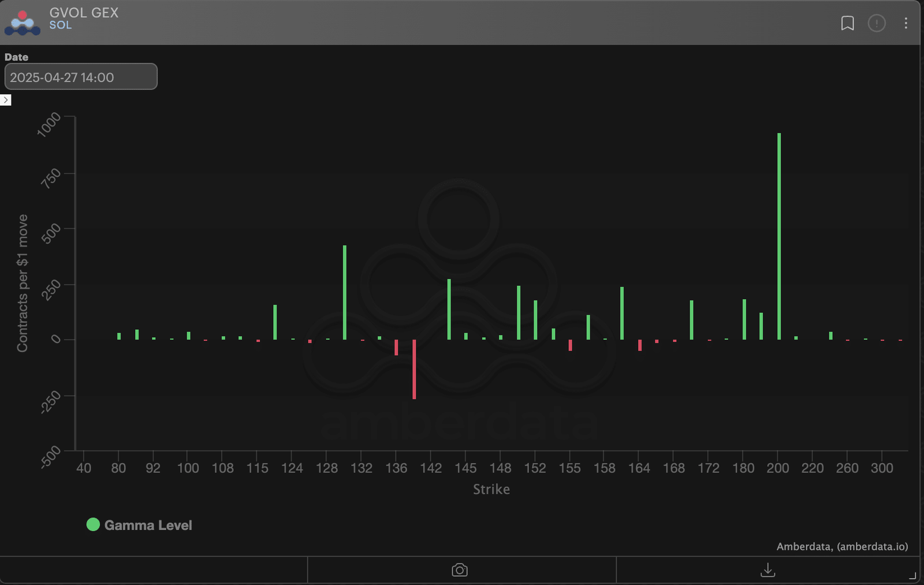Click the GVOL GEX title text

[x=84, y=13]
